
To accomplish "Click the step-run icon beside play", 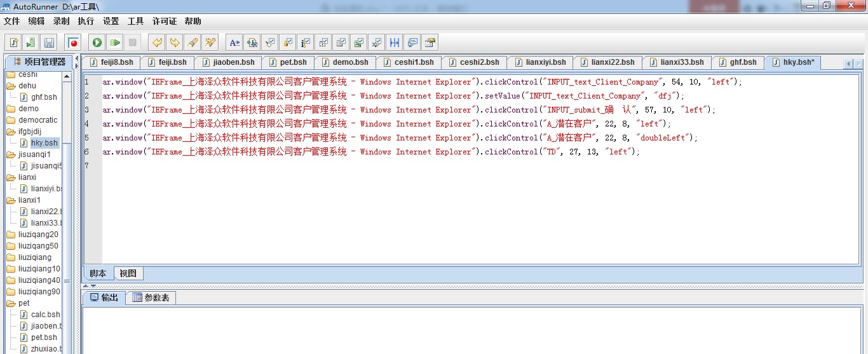I will (x=114, y=43).
